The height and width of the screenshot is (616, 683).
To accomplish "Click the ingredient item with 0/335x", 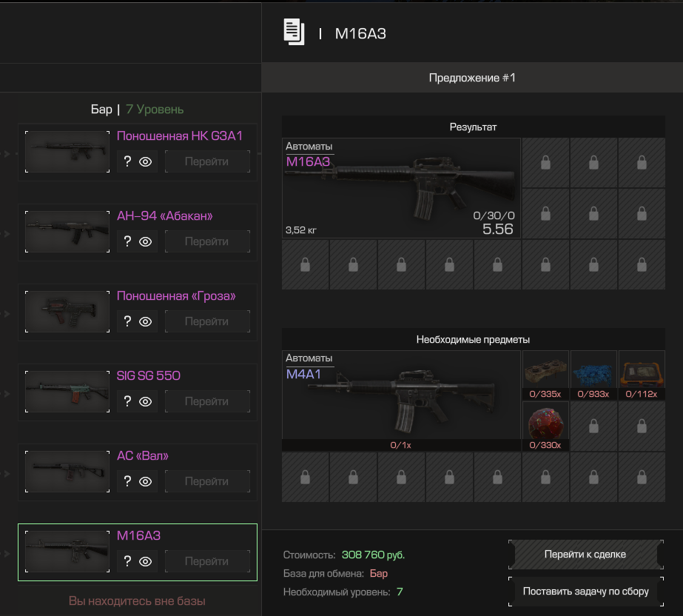I will [545, 375].
